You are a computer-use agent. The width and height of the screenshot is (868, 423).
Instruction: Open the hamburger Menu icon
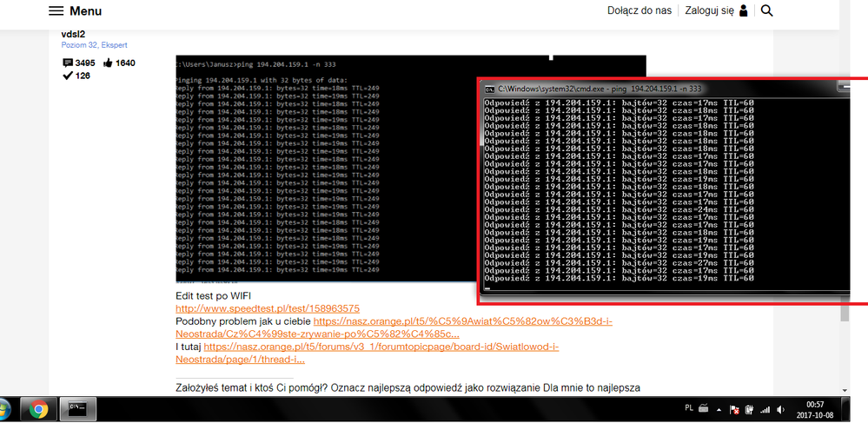(56, 10)
